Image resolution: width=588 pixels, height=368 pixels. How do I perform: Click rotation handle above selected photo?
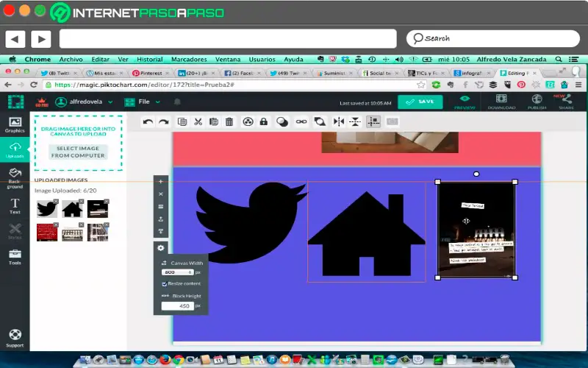476,174
